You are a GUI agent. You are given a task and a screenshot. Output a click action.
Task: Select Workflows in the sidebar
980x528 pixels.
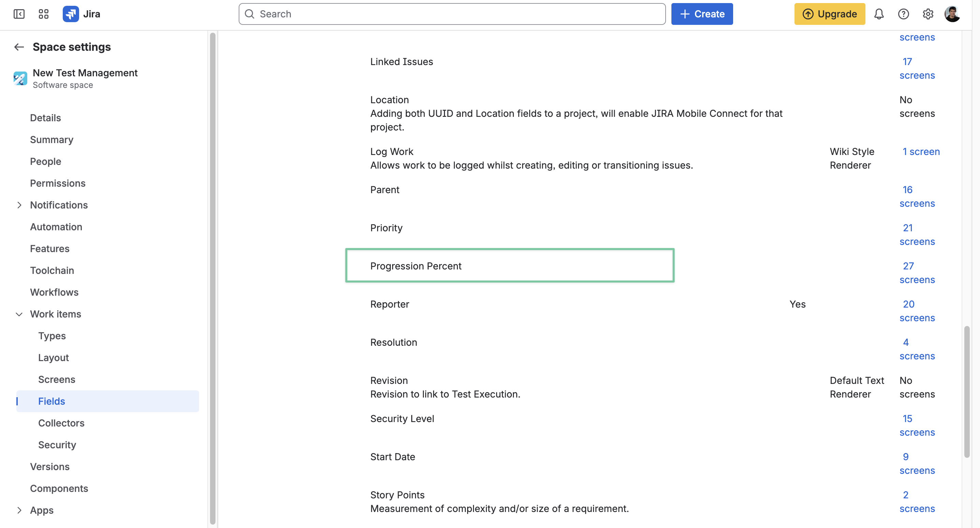click(x=55, y=292)
